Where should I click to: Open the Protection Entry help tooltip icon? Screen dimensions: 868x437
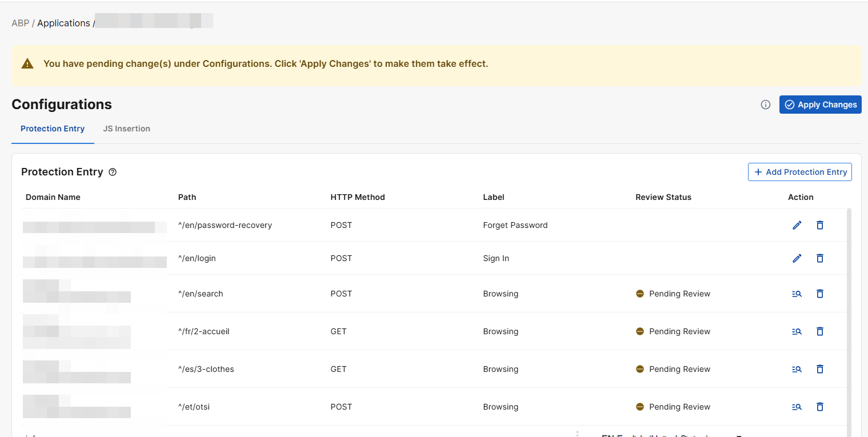(x=113, y=172)
